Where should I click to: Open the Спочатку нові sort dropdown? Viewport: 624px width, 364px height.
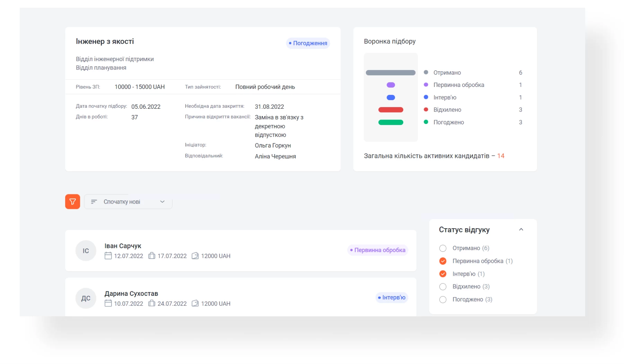[128, 202]
